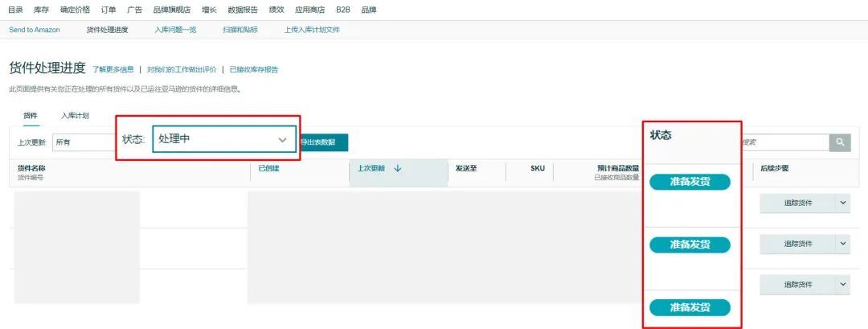The width and height of the screenshot is (868, 329).
Task: Open the 上传入库计划文件 page
Action: coord(312,30)
